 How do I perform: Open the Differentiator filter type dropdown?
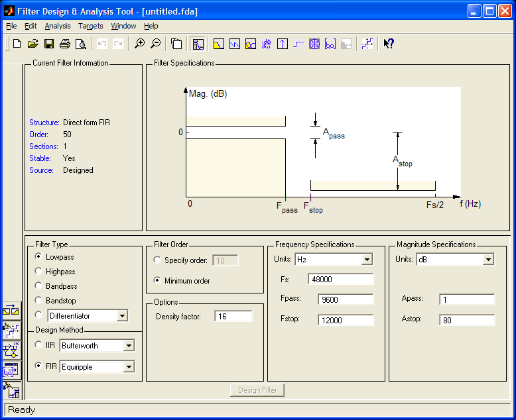tap(122, 316)
